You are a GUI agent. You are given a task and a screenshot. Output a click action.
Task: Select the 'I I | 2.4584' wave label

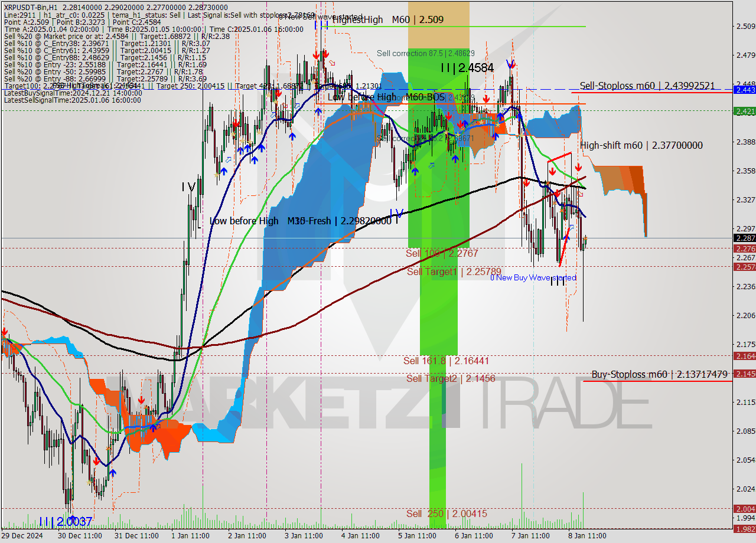[467, 68]
